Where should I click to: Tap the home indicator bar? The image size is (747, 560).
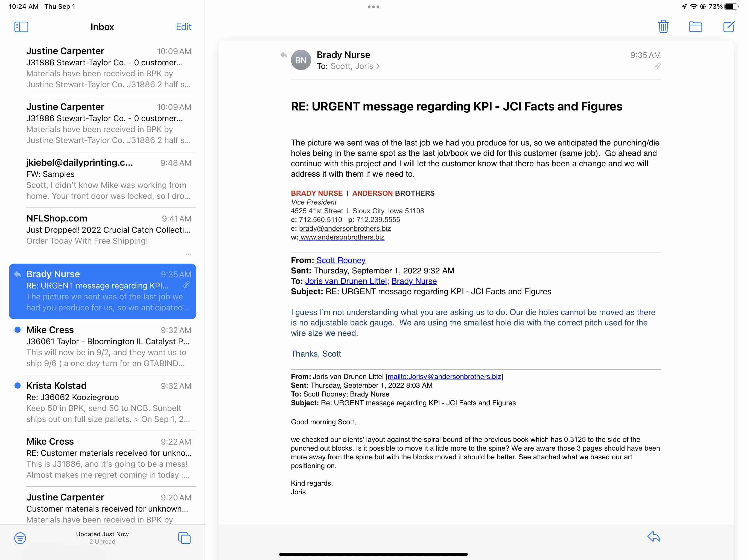pyautogui.click(x=373, y=554)
